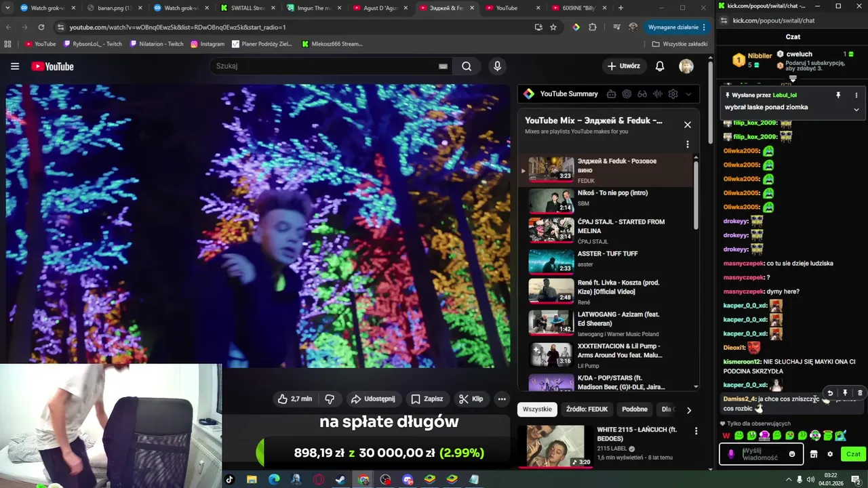
Task: Open TikTok from the taskbar
Action: 229,479
